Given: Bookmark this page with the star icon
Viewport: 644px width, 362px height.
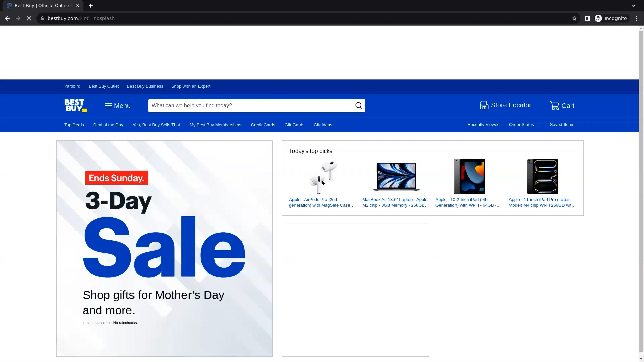Looking at the screenshot, I should [x=574, y=18].
